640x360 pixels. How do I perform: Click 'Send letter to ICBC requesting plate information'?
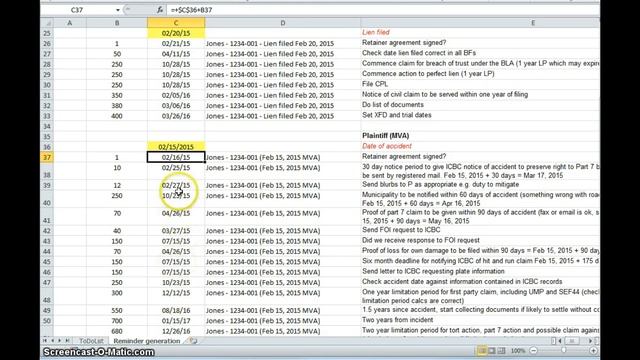(433, 271)
